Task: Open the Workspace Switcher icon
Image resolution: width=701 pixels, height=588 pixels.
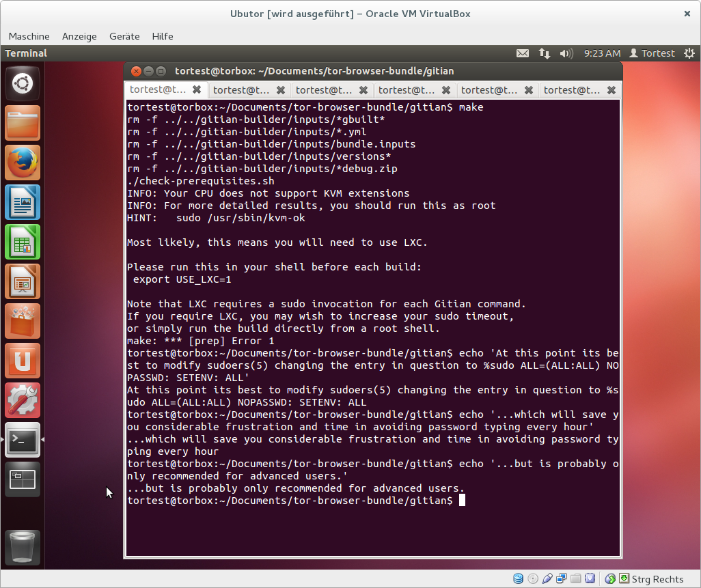Action: click(23, 479)
